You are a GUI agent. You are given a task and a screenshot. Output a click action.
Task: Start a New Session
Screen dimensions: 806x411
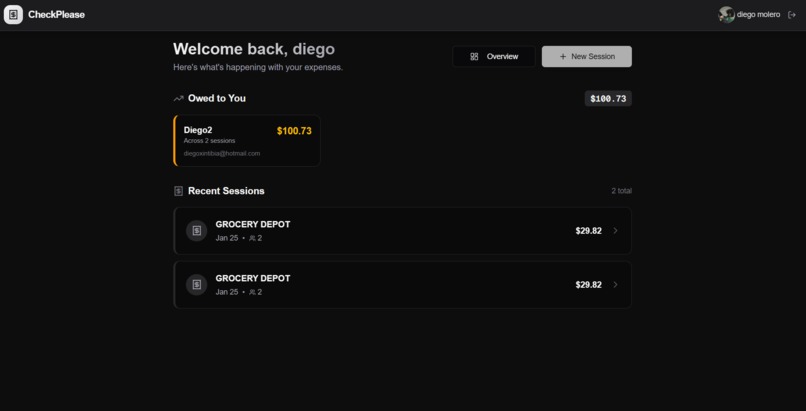click(x=587, y=57)
